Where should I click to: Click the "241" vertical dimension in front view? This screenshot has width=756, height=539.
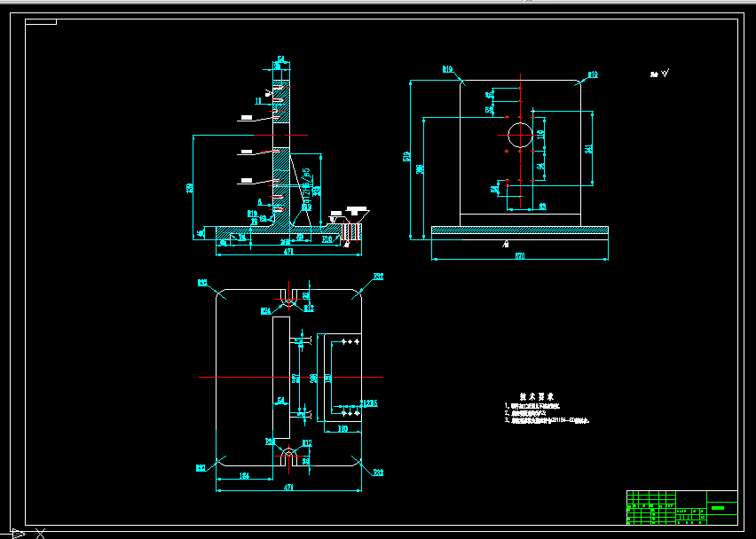pyautogui.click(x=588, y=149)
